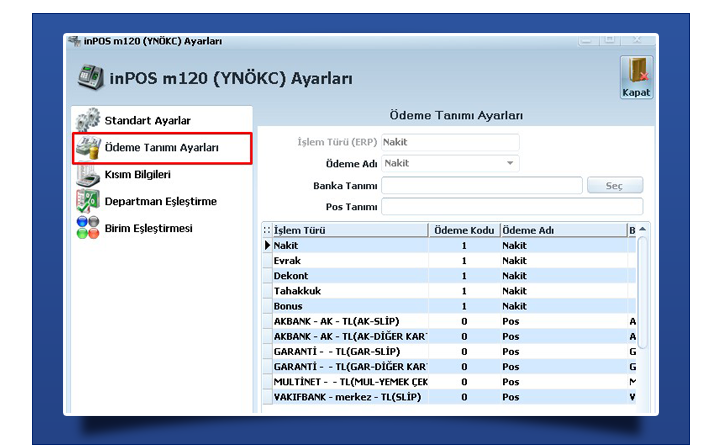The height and width of the screenshot is (448, 702).
Task: Select the Dekont row
Action: click(449, 276)
